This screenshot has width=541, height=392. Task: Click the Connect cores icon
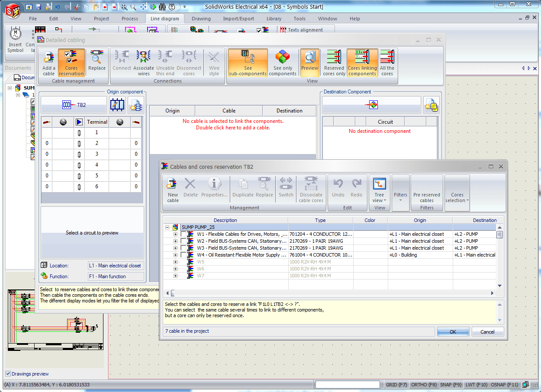click(122, 61)
